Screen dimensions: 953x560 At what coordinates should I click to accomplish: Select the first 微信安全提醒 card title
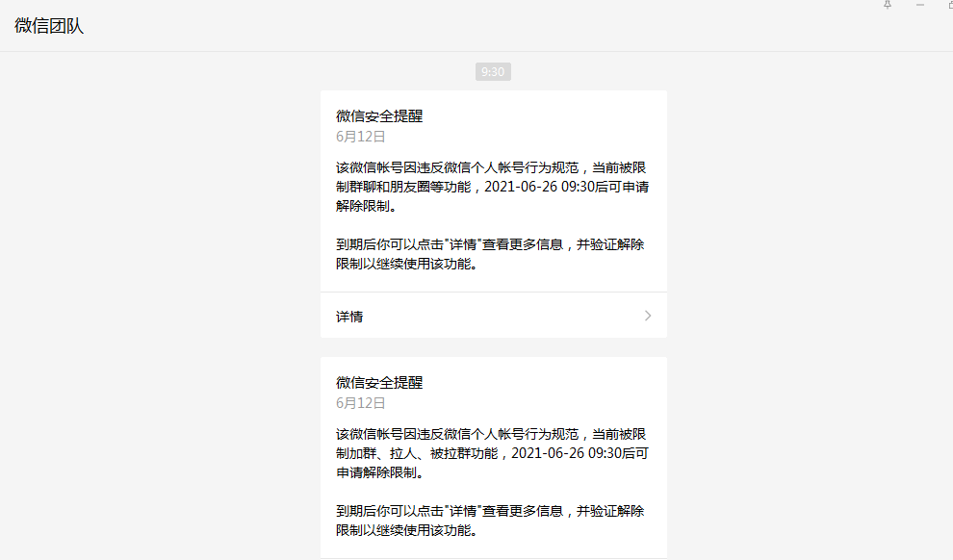(x=379, y=116)
